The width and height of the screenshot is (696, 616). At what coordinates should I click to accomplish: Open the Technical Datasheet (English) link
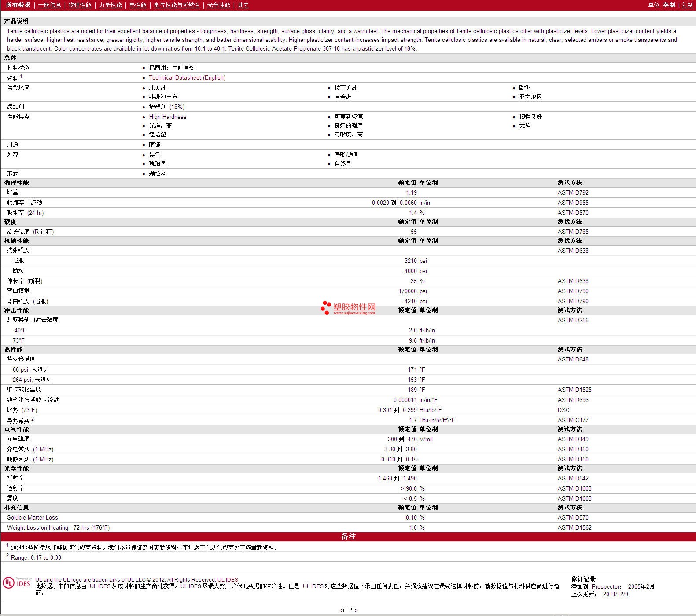tap(187, 78)
